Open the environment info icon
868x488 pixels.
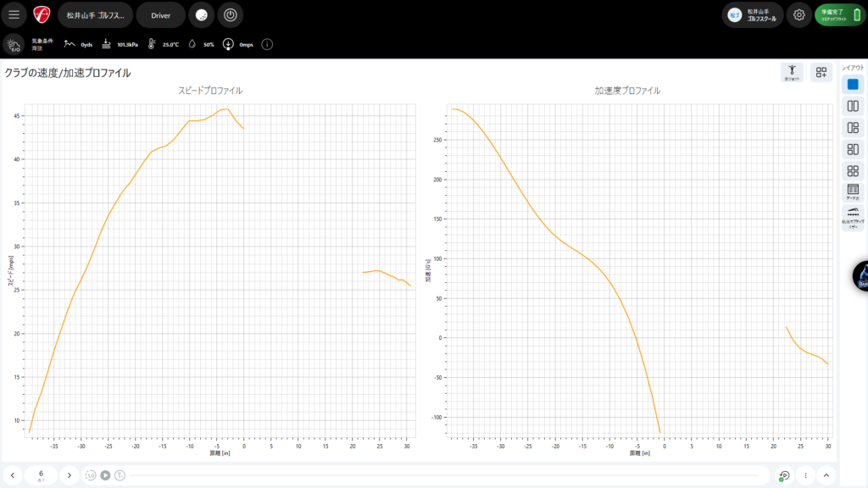pos(267,44)
